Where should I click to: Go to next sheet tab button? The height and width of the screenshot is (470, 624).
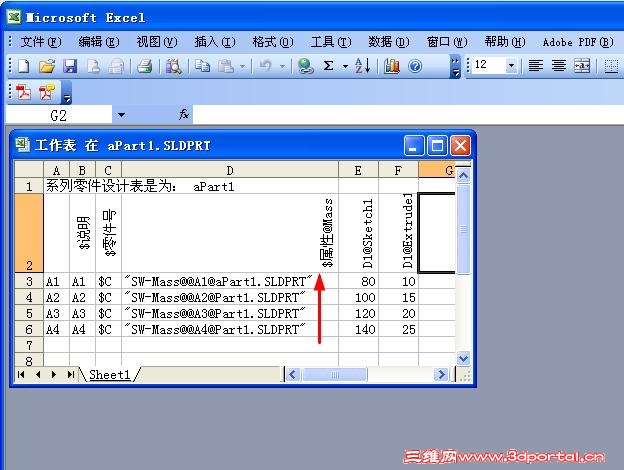(x=54, y=374)
